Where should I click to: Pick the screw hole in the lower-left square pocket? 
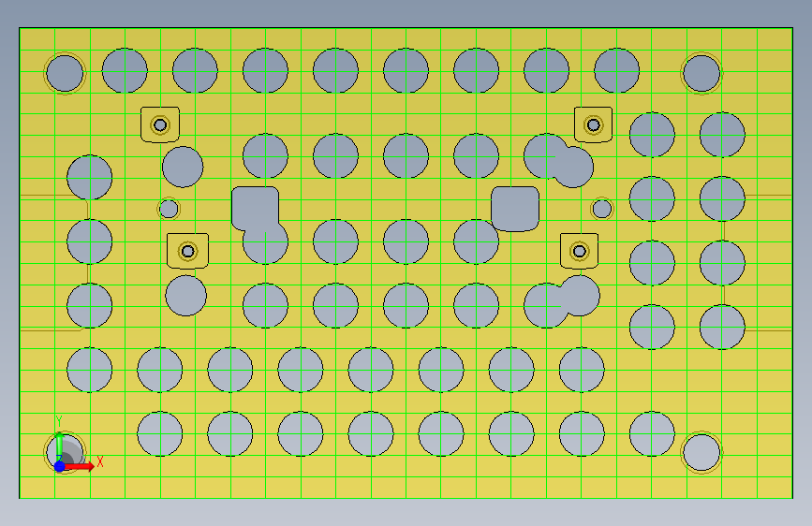pos(187,251)
